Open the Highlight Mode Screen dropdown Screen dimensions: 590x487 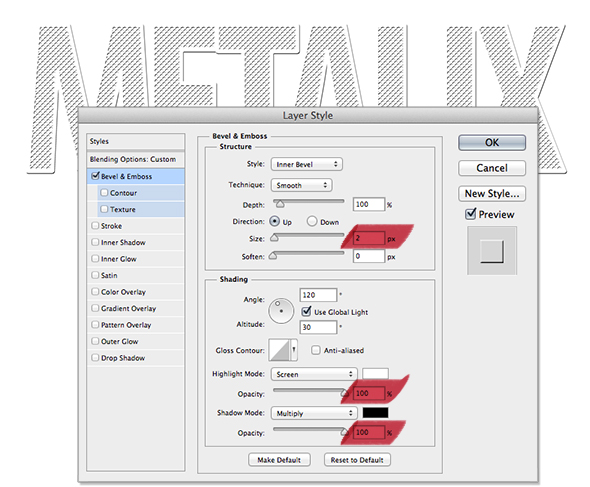[x=314, y=374]
